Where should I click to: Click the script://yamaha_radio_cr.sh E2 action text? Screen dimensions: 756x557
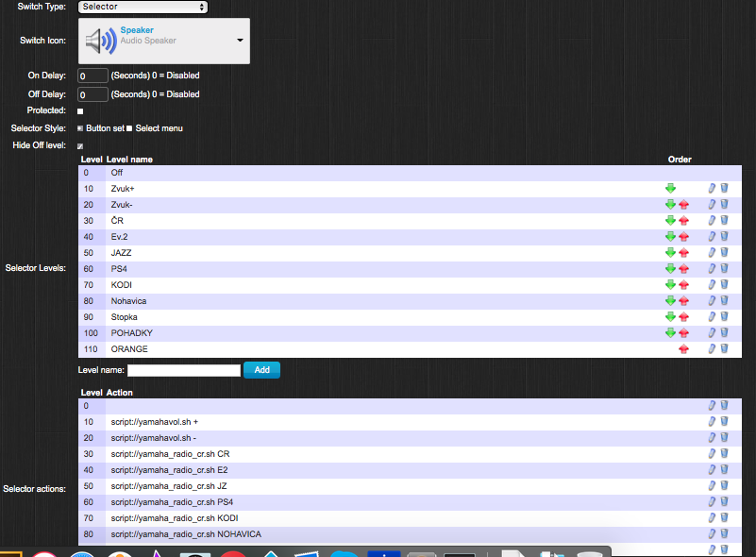[x=169, y=470]
